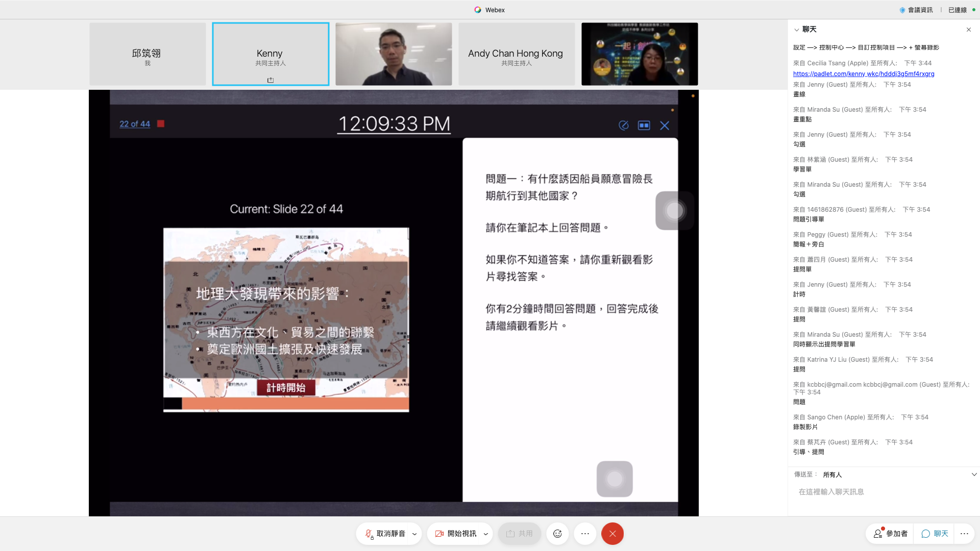Open the more options ellipsis in toolbar
Image resolution: width=980 pixels, height=551 pixels.
tap(585, 534)
